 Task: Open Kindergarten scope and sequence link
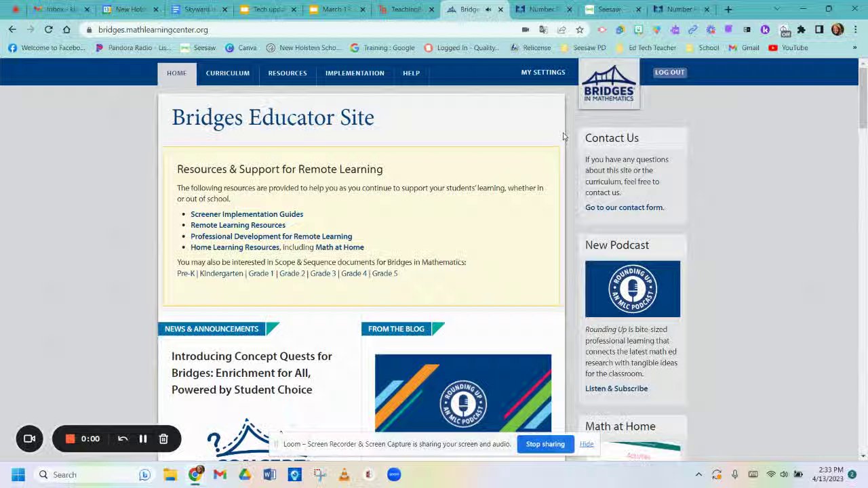coord(221,273)
